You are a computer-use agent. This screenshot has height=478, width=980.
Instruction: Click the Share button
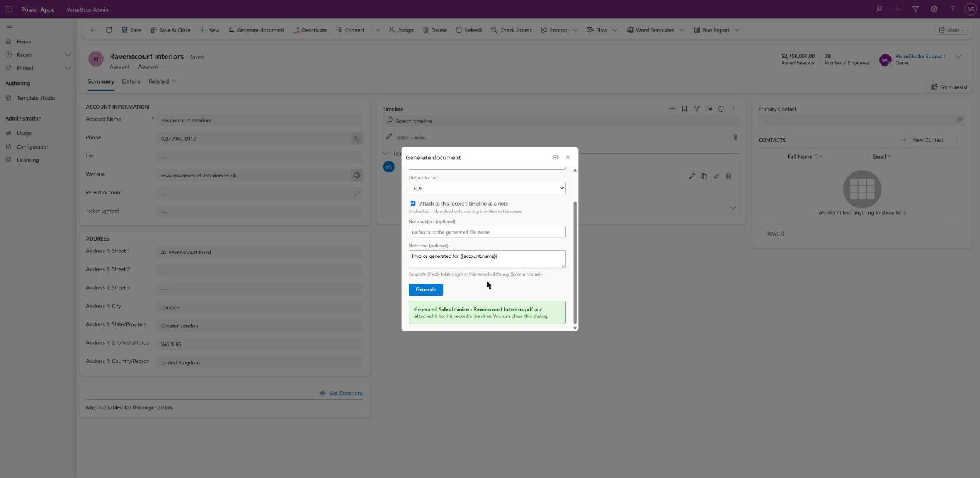(952, 30)
